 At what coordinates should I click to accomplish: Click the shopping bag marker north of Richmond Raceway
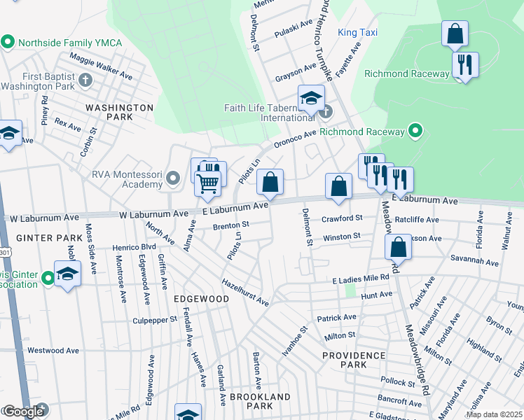(455, 34)
